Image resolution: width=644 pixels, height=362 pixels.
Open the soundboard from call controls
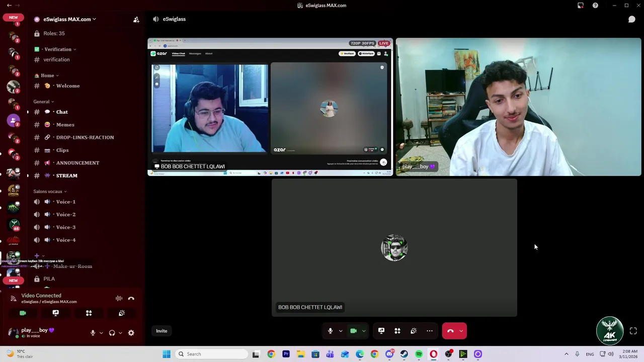pos(414,331)
